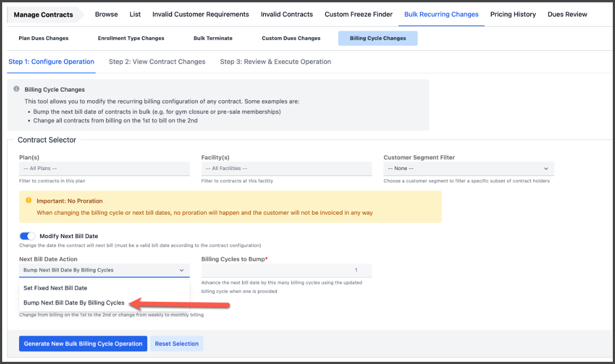This screenshot has width=615, height=364.
Task: Go to Step 2: View Contract Changes
Action: [x=157, y=62]
